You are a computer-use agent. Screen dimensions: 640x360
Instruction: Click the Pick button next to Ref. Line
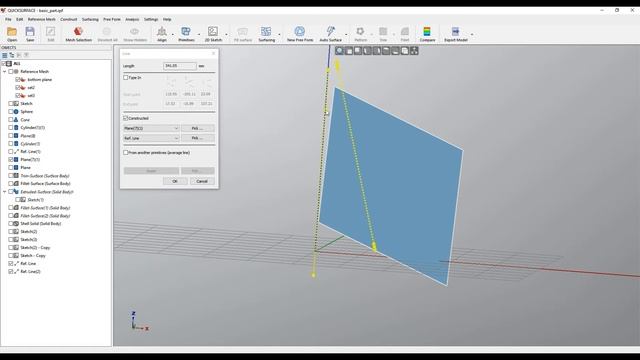198,138
